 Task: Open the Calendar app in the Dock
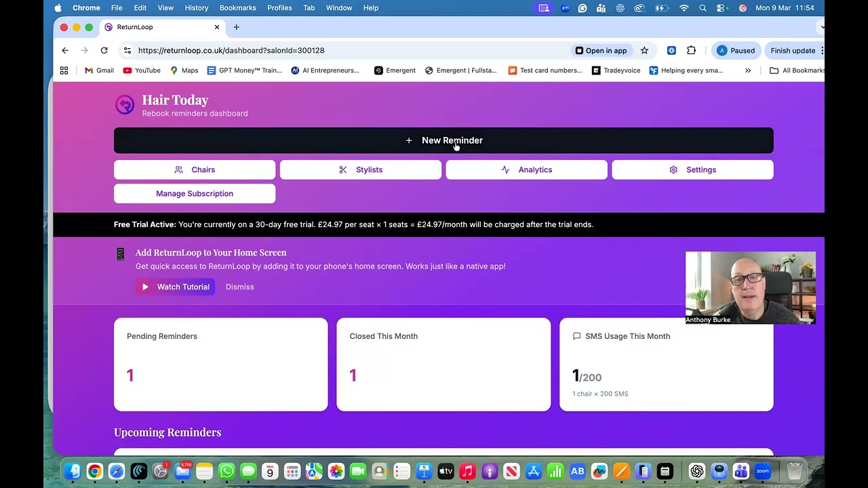click(270, 471)
